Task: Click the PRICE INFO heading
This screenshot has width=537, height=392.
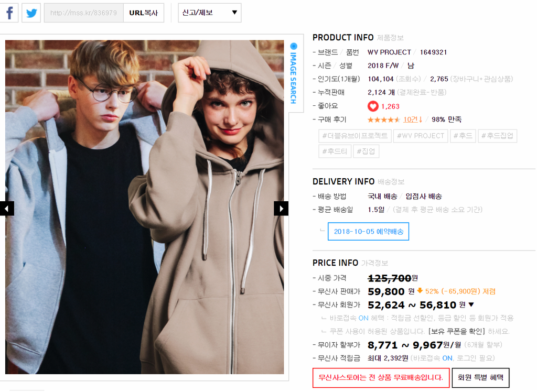Action: click(x=335, y=263)
